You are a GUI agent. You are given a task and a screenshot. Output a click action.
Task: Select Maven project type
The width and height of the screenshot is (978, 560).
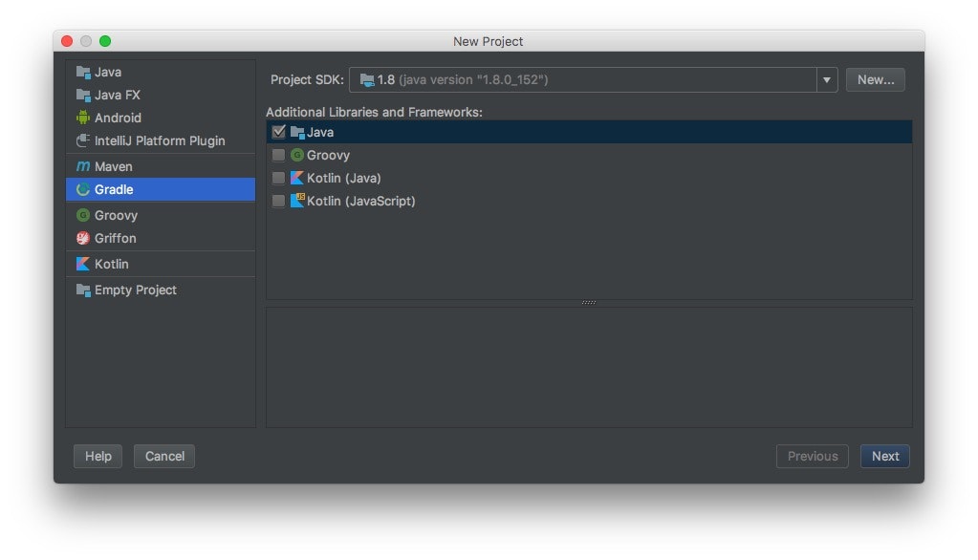pyautogui.click(x=161, y=166)
